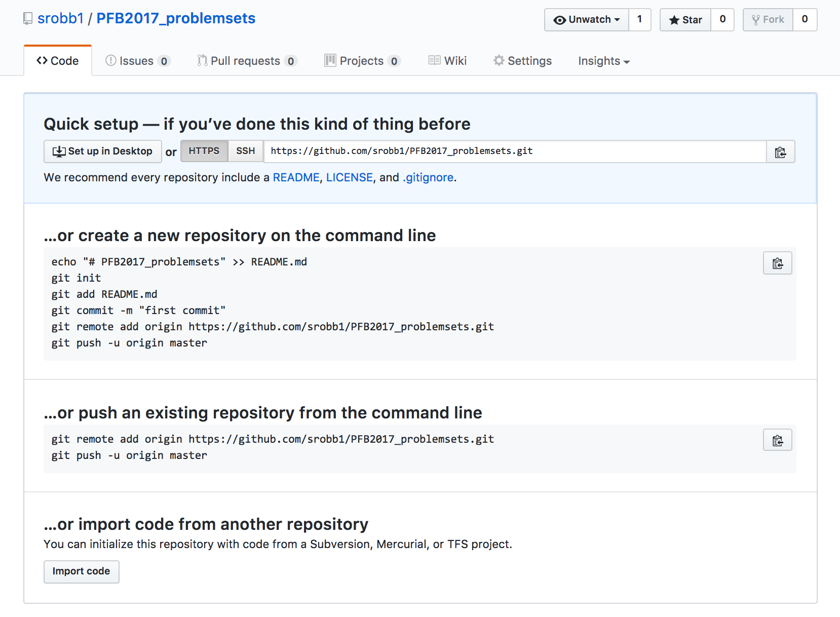
Task: Open the Pull requests tab
Action: 247,61
